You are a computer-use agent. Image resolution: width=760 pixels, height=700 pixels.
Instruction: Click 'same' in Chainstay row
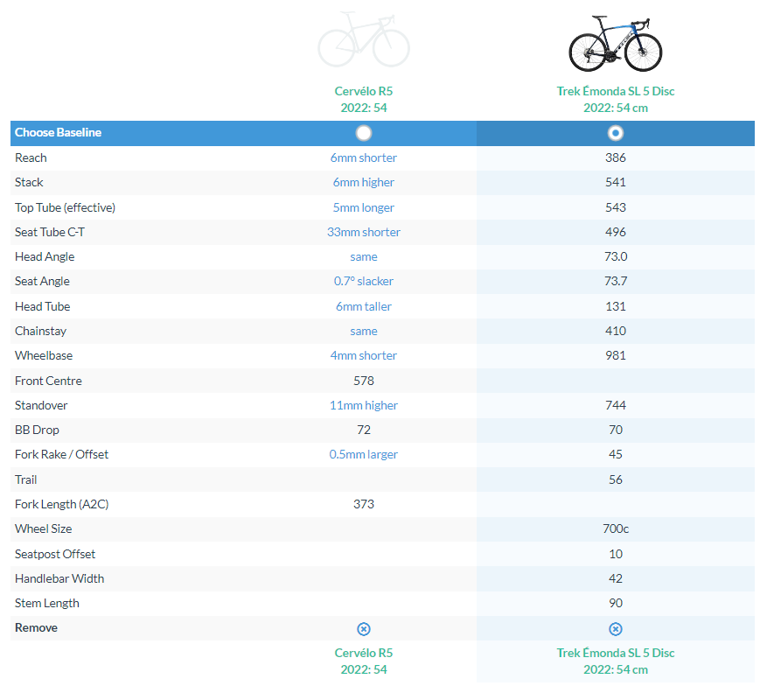click(364, 332)
